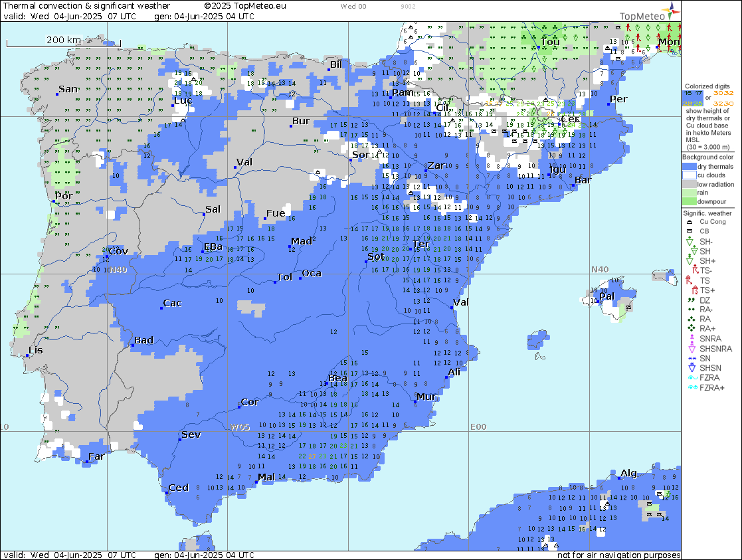Click the Per (Perpignan) city label
Viewport: 742px width, 560px height.
[x=618, y=99]
